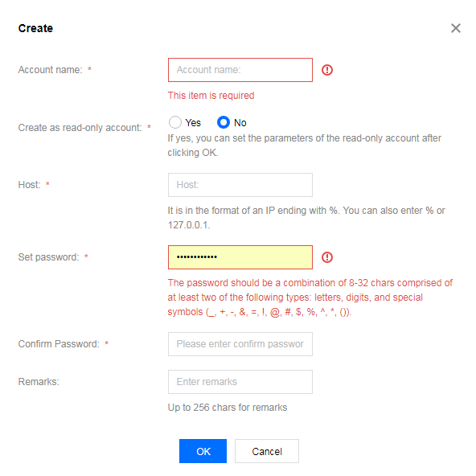The width and height of the screenshot is (476, 476).
Task: Click the 'This item is required' error message
Action: coord(211,96)
